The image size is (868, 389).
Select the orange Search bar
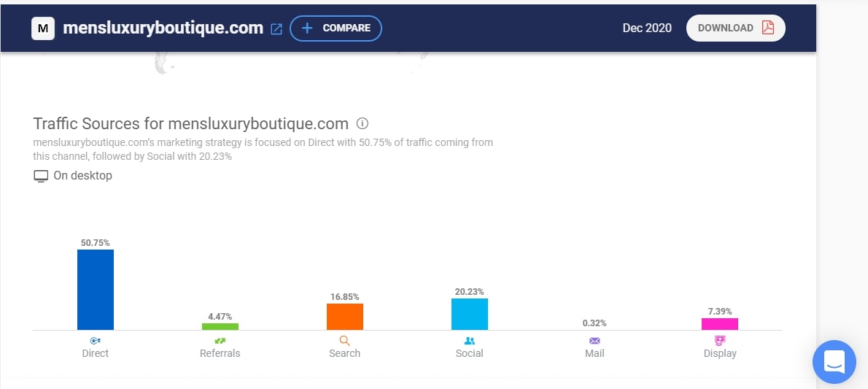click(x=344, y=317)
